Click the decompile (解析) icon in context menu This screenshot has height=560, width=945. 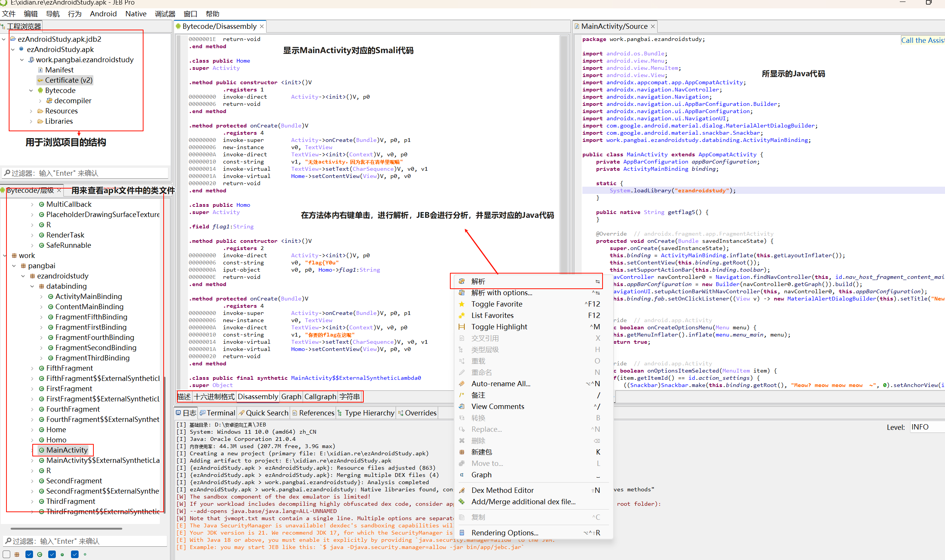[462, 281]
